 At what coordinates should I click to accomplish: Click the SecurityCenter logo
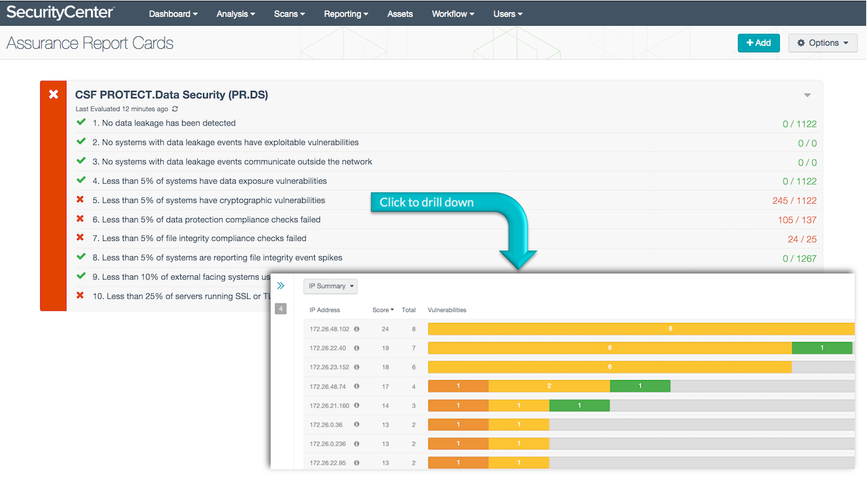(x=60, y=12)
